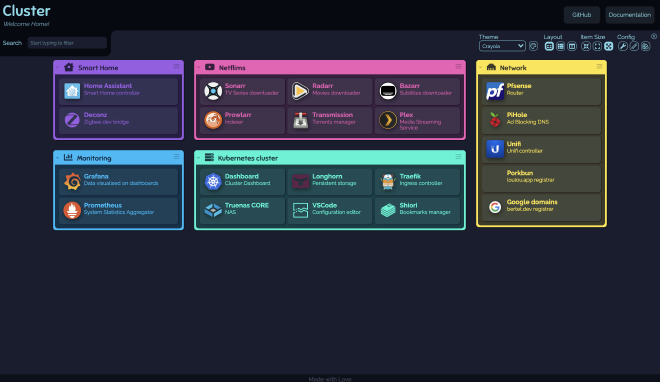Set item size to large

tap(609, 46)
